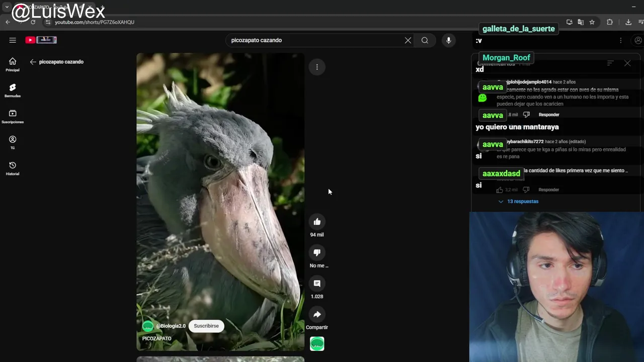Subscribe with the Suscribirse button
Viewport: 644px width, 362px height.
[x=206, y=326]
